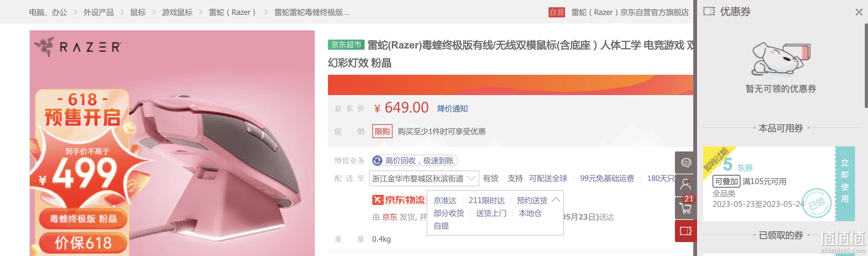Click the 满105元可用 coupon condition text
Image resolution: width=868 pixels, height=256 pixels.
pos(764,182)
